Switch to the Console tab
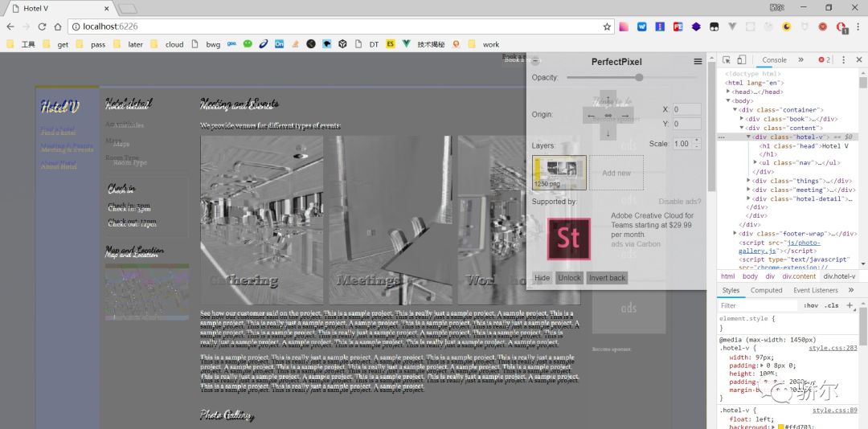This screenshot has width=868, height=429. tap(774, 59)
